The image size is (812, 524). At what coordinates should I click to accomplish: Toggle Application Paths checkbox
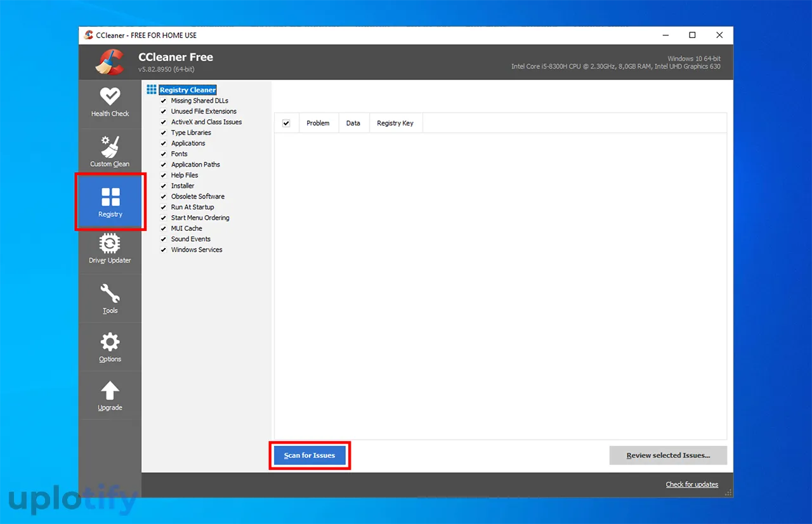pos(163,164)
